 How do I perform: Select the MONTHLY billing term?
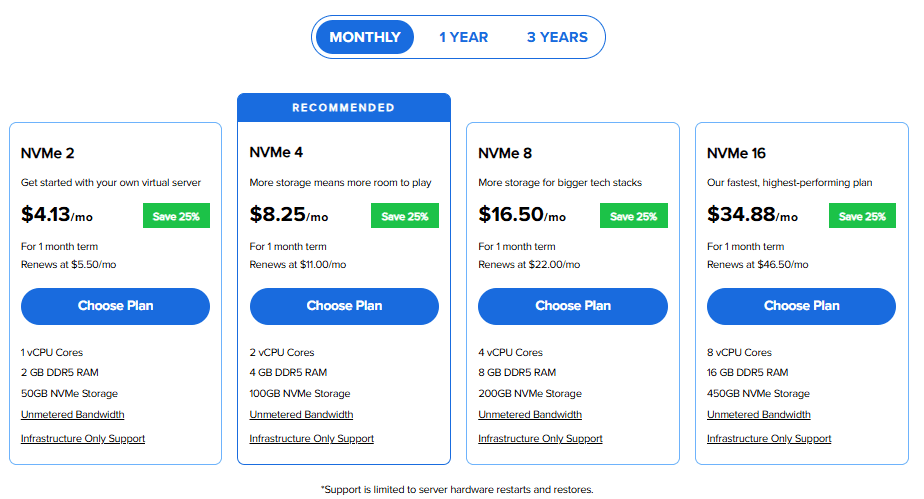[365, 37]
